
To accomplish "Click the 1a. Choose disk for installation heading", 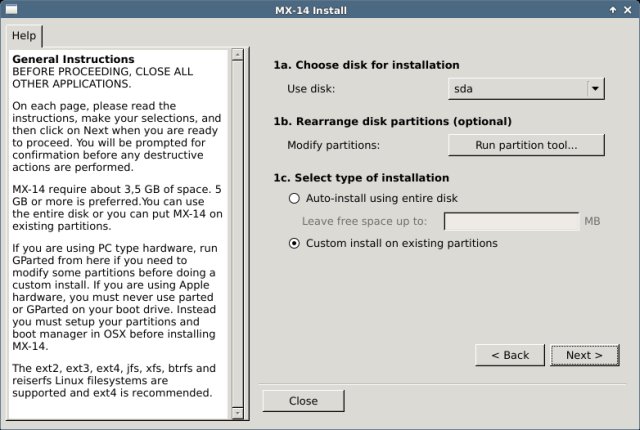I will click(x=367, y=65).
